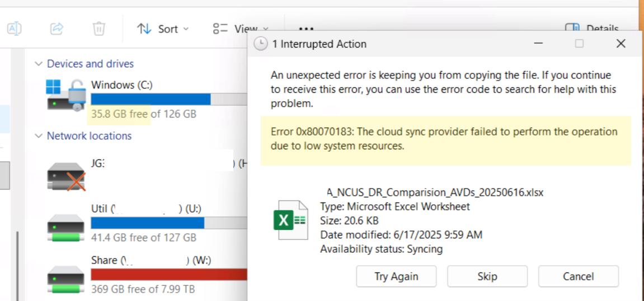
Task: Click the clock icon in Interrupted Action title bar
Action: point(260,44)
